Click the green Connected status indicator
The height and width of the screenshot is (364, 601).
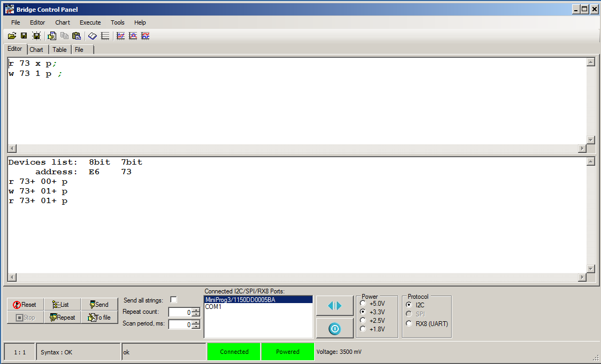point(234,352)
